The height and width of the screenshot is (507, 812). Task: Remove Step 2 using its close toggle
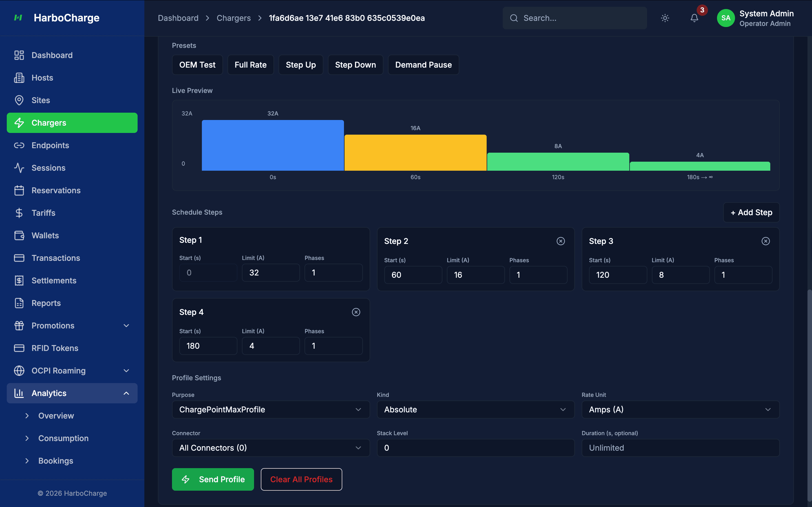(561, 241)
